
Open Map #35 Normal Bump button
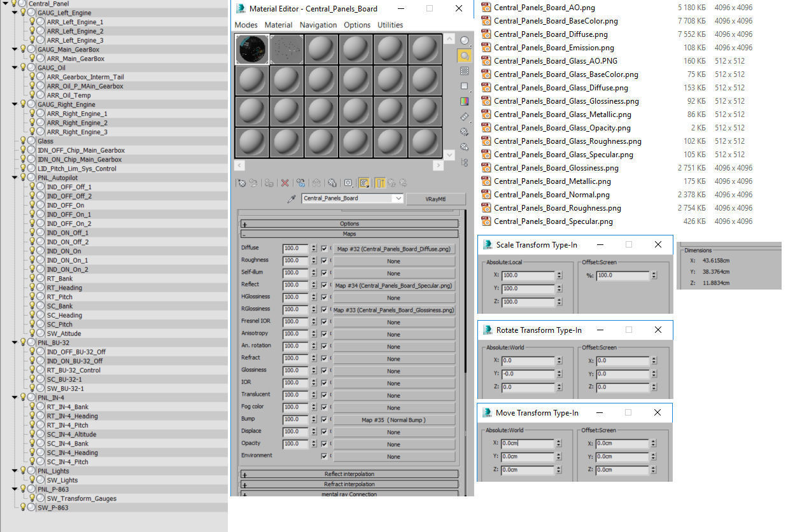point(393,420)
